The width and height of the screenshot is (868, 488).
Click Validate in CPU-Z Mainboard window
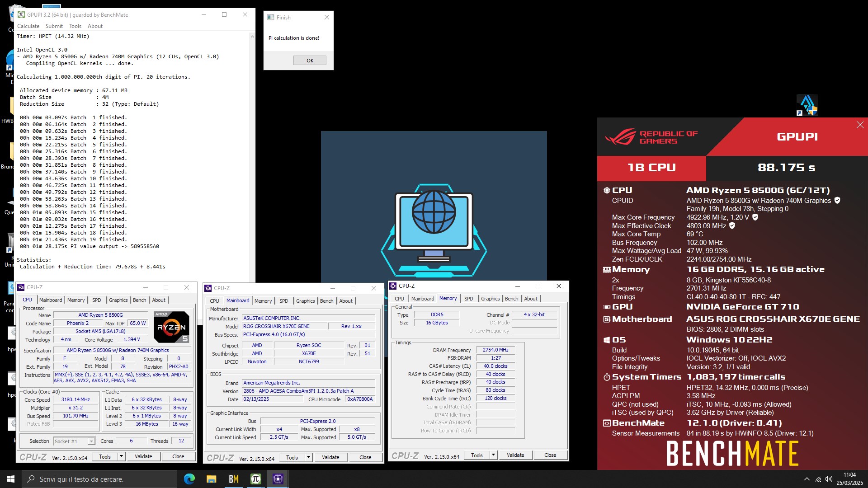click(x=330, y=457)
